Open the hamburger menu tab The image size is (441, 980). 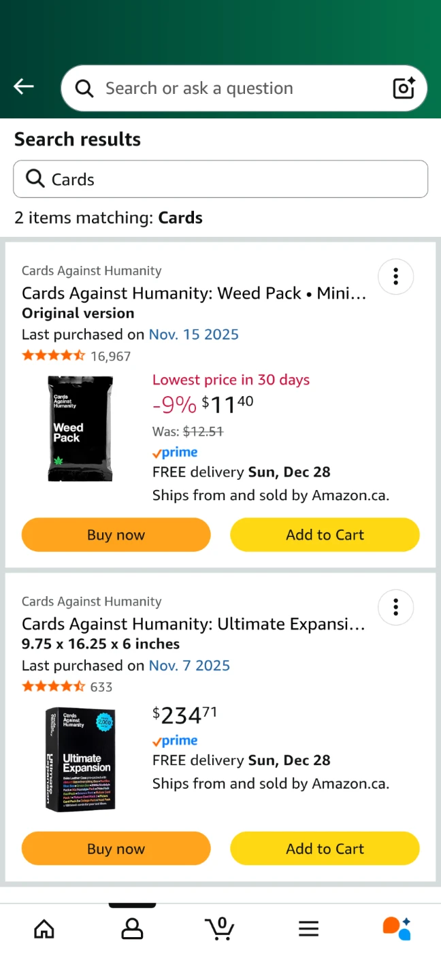click(308, 928)
